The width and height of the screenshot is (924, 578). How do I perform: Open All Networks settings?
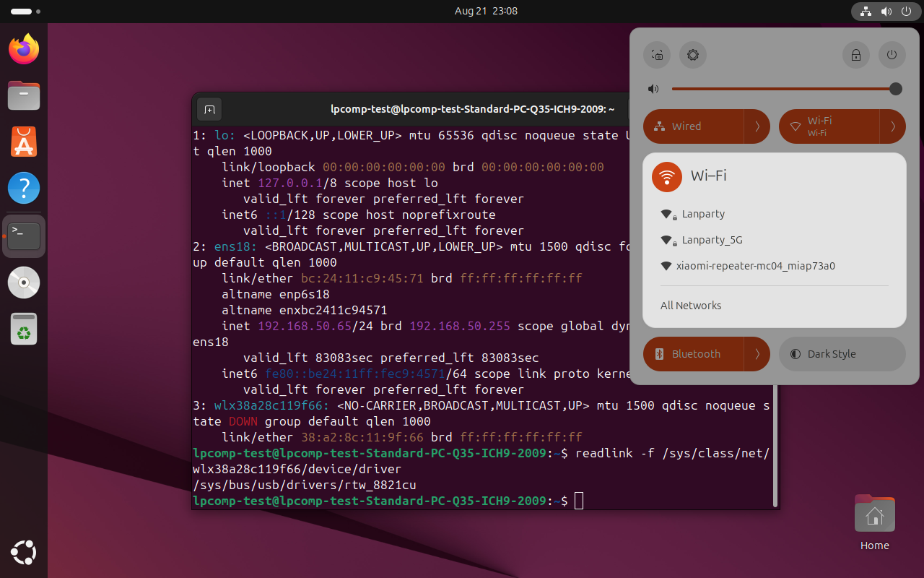[x=775, y=306]
